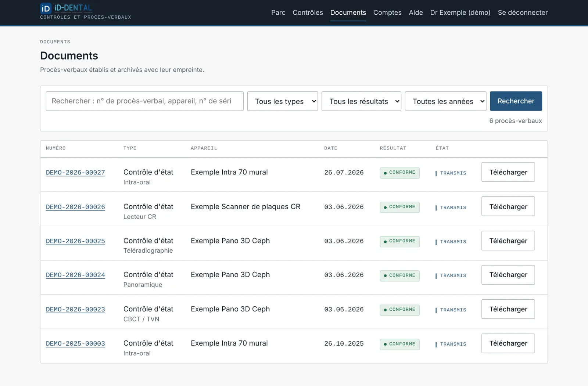This screenshot has height=386, width=588.
Task: Expand the Tous les types dropdown
Action: [282, 101]
